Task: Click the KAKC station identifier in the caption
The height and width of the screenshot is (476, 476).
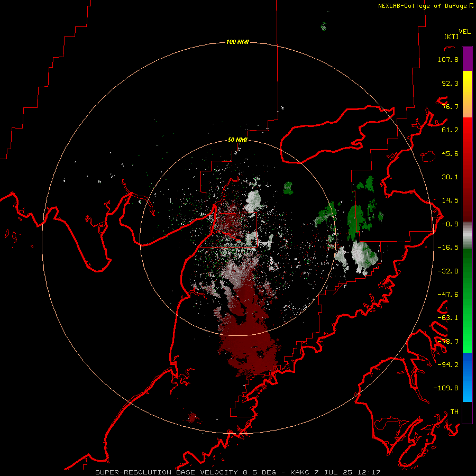Action: point(300,472)
